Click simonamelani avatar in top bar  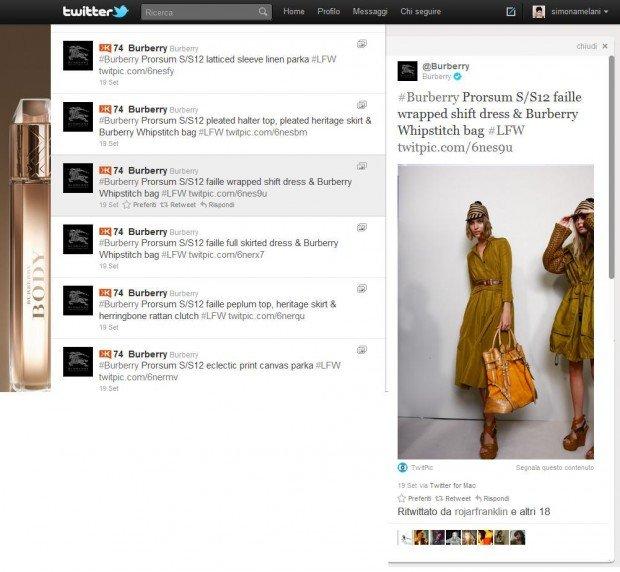point(539,12)
